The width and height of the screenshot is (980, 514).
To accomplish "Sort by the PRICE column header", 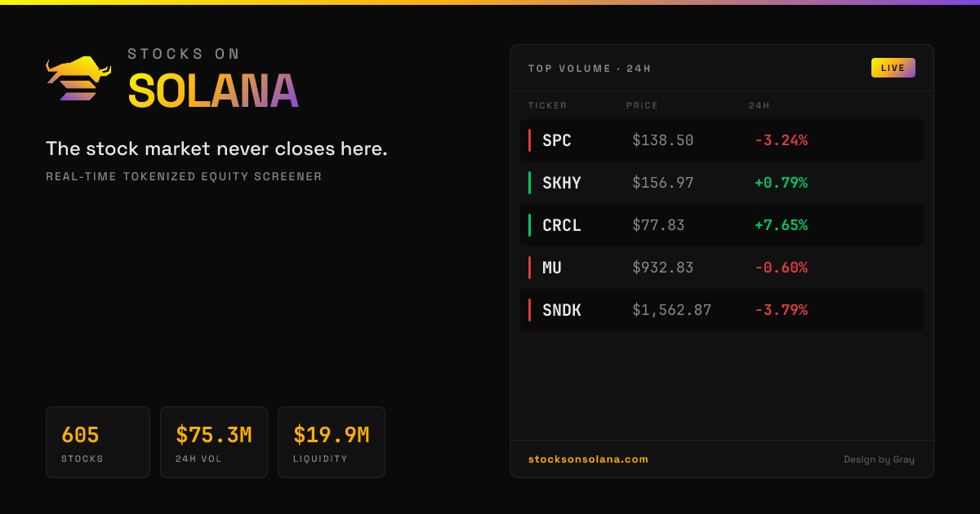I will pyautogui.click(x=642, y=105).
